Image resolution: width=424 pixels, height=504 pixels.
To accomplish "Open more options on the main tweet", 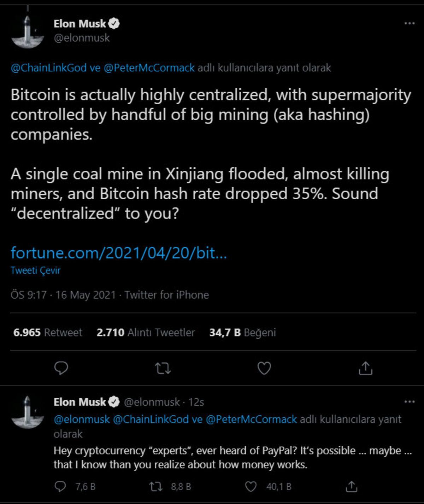I will 409,23.
